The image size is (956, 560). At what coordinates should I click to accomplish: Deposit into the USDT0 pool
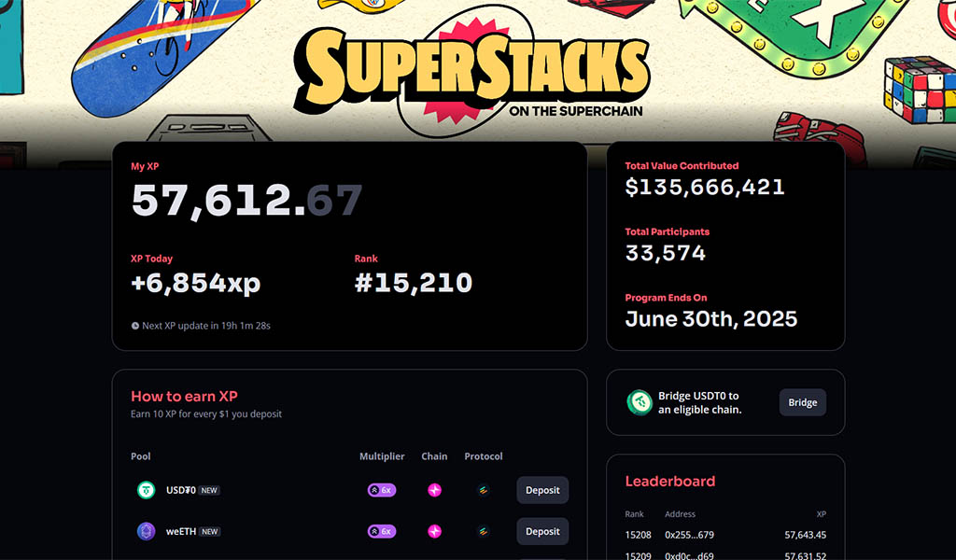pos(542,490)
